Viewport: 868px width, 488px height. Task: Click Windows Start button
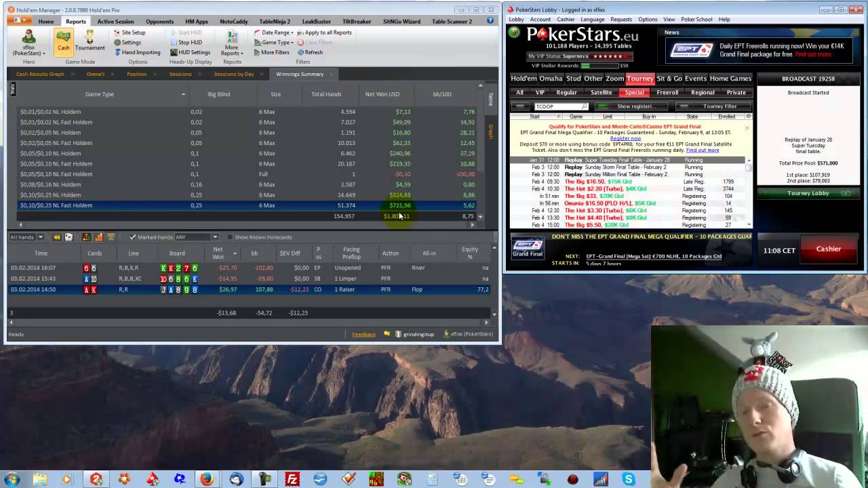pos(12,479)
